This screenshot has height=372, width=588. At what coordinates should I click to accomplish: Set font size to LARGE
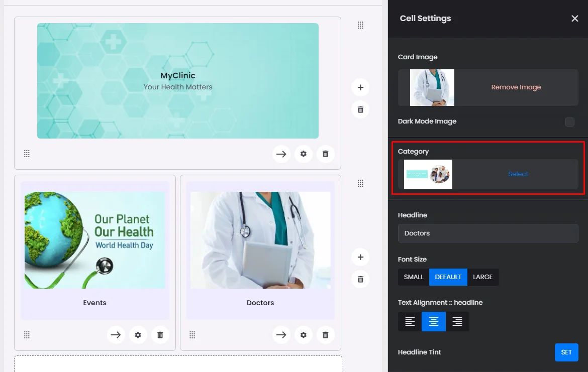pos(482,277)
